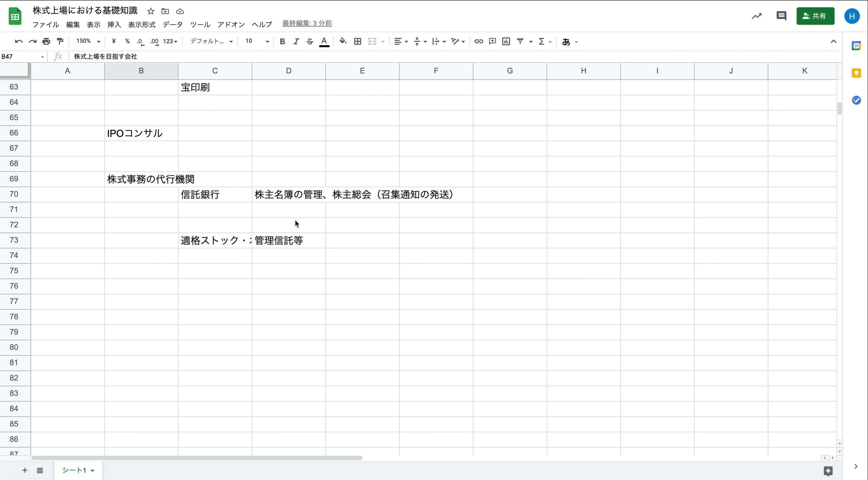868x480 pixels.
Task: Open the text color picker
Action: pyautogui.click(x=324, y=41)
